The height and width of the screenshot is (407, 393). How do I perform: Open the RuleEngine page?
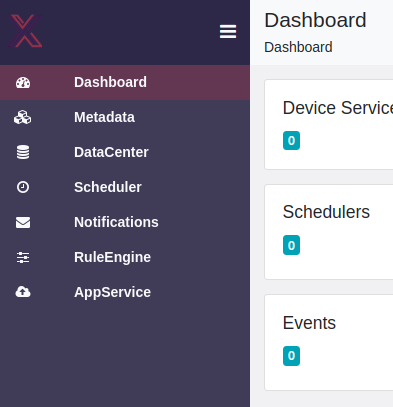coord(125,257)
